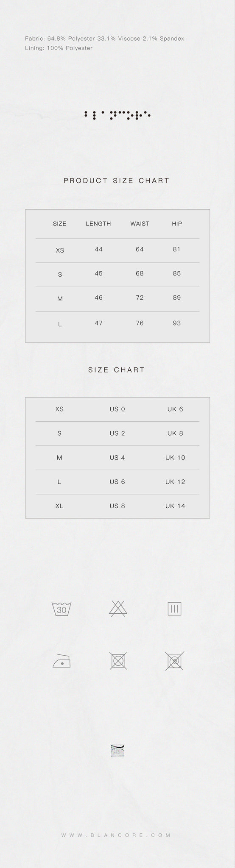This screenshot has width=235, height=868.
Task: Click the Fabric composition text line
Action: pyautogui.click(x=104, y=39)
